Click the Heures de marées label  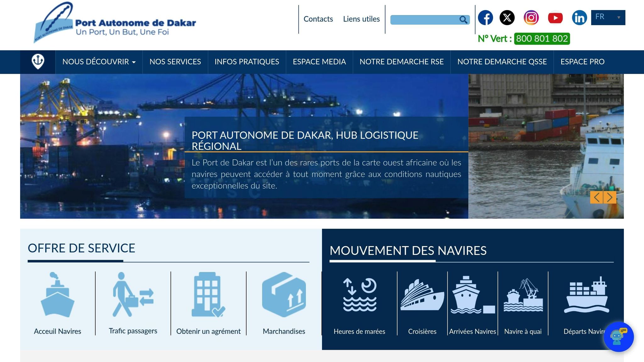(359, 332)
